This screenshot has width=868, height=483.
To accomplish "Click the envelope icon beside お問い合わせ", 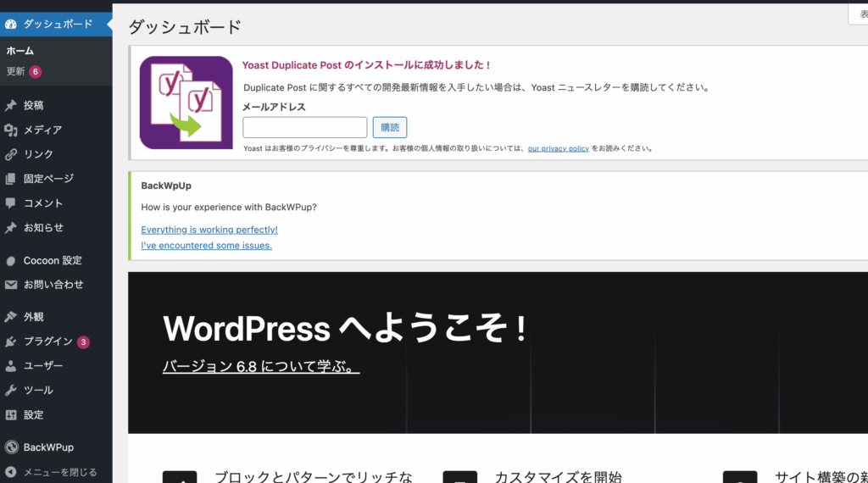I will click(10, 285).
